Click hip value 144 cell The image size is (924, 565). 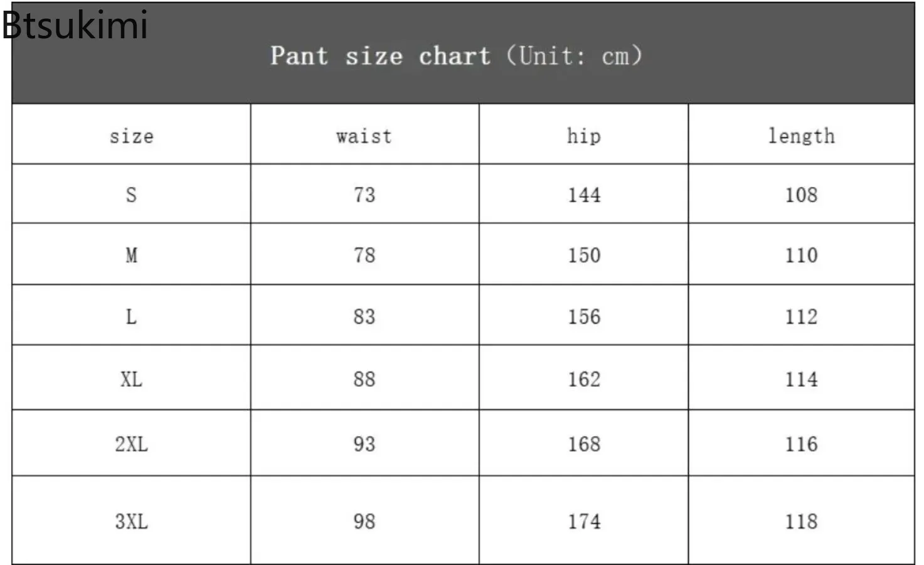tap(584, 195)
